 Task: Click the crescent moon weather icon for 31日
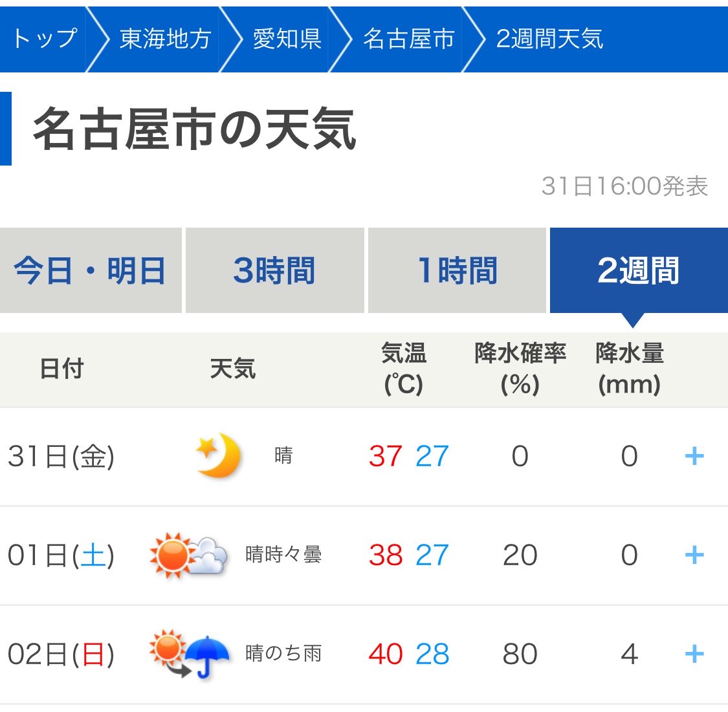pos(217,456)
